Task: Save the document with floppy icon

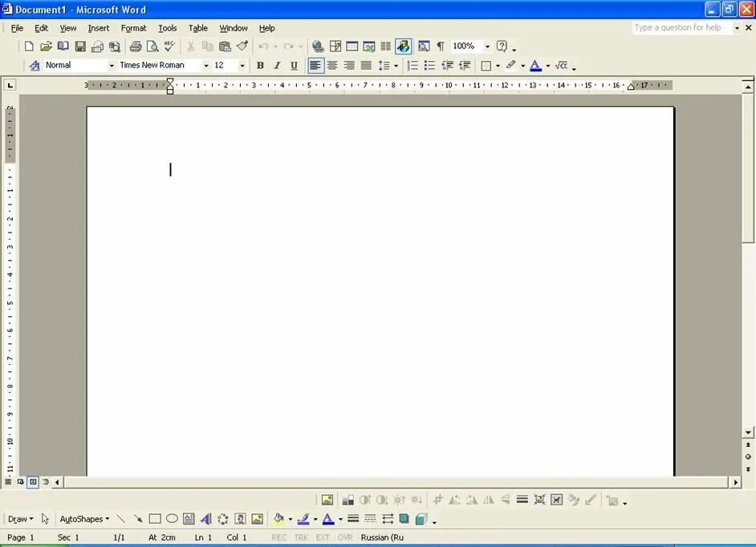Action: click(x=80, y=47)
